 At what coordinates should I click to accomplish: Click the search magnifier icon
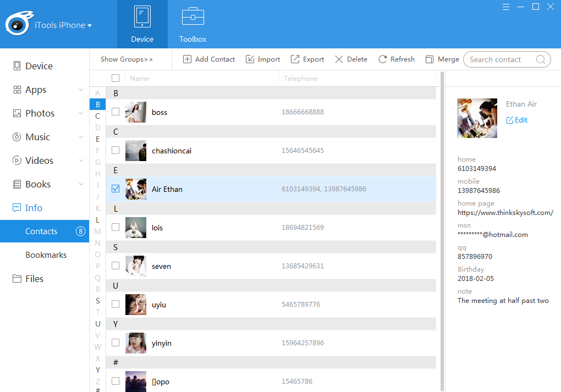540,60
